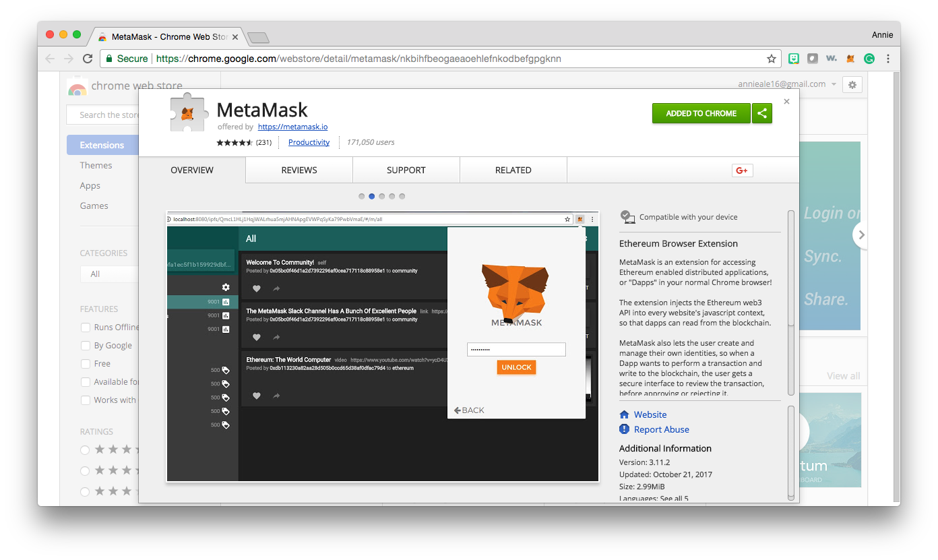Click the gray shield extension icon

tap(813, 59)
